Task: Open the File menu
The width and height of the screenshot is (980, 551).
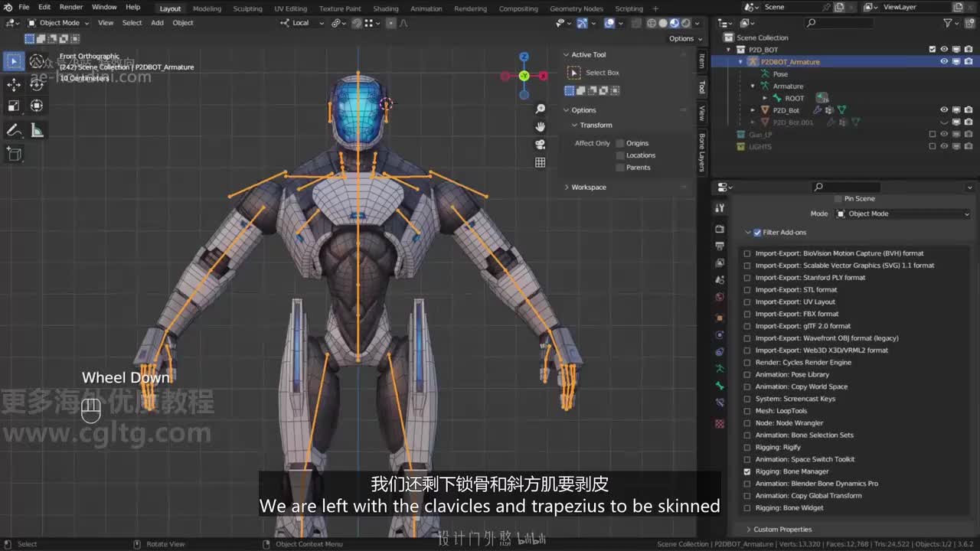Action: pyautogui.click(x=24, y=8)
